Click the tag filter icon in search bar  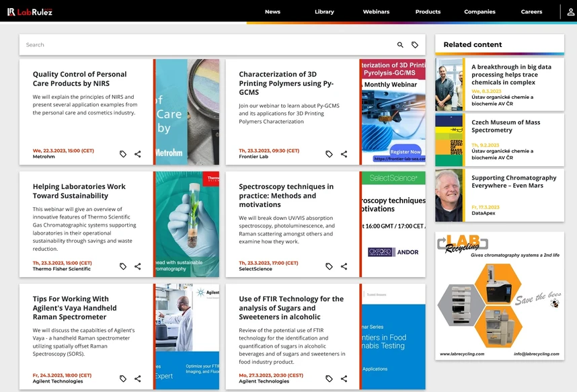point(415,45)
